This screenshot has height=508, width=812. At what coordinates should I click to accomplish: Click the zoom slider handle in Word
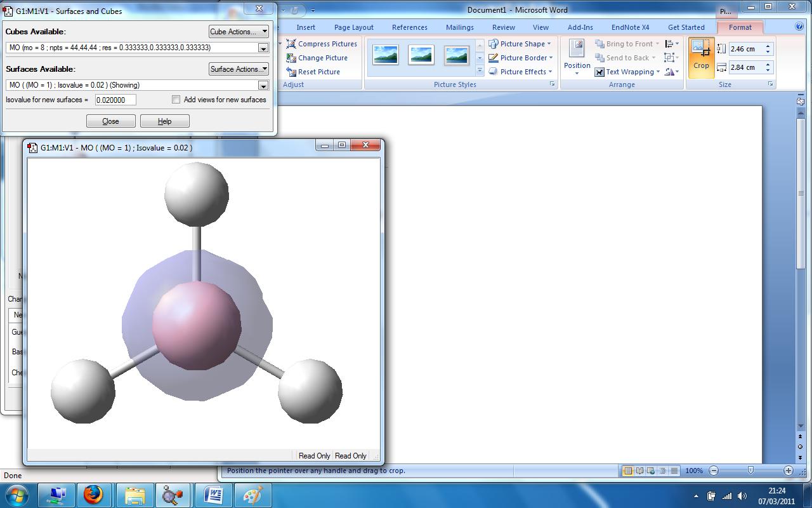pyautogui.click(x=750, y=471)
